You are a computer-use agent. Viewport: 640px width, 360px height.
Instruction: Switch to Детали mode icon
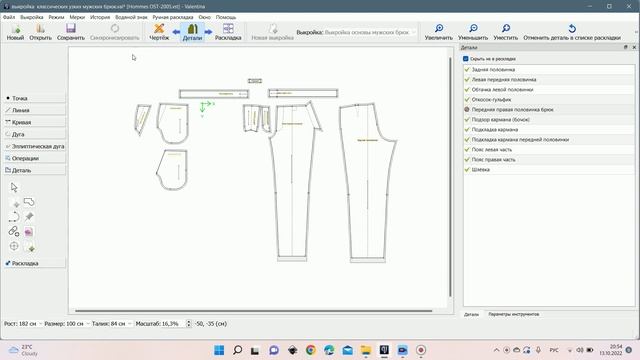click(192, 29)
